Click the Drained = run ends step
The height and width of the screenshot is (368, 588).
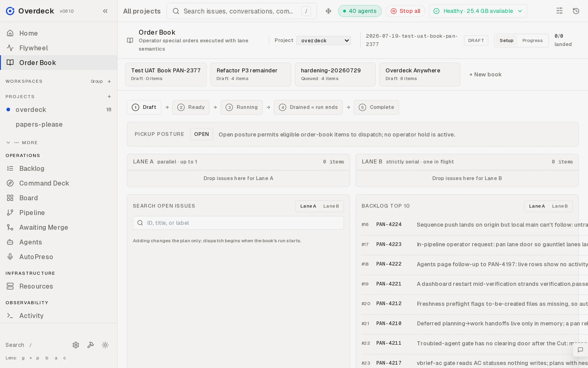pyautogui.click(x=308, y=107)
